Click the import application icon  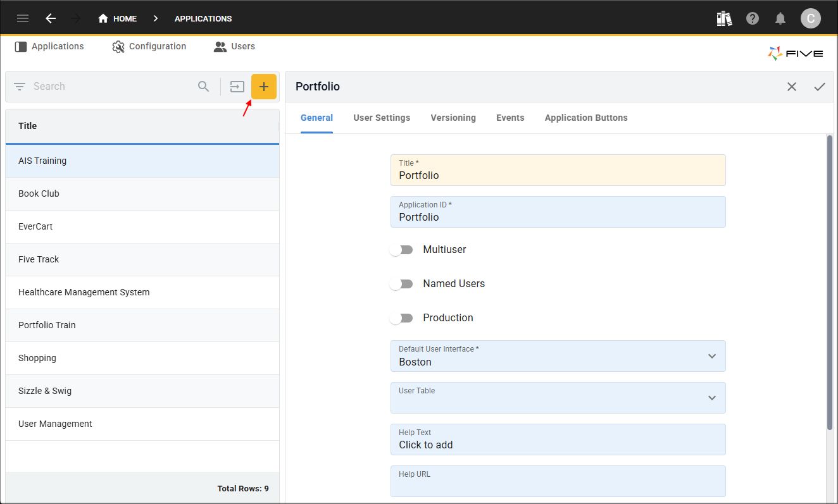click(237, 87)
